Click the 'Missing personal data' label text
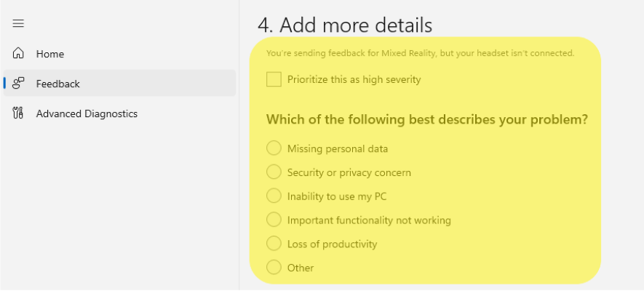 coord(338,148)
